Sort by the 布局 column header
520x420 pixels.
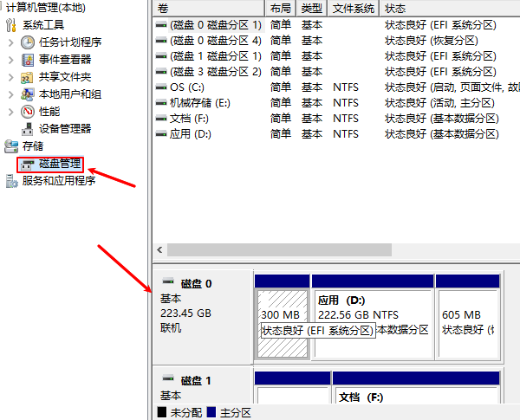(281, 9)
